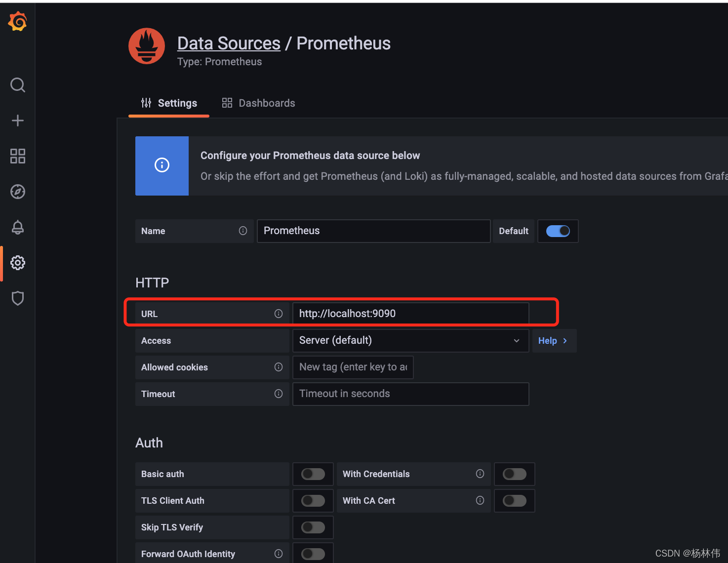Toggle the With Credentials switch

pyautogui.click(x=514, y=474)
